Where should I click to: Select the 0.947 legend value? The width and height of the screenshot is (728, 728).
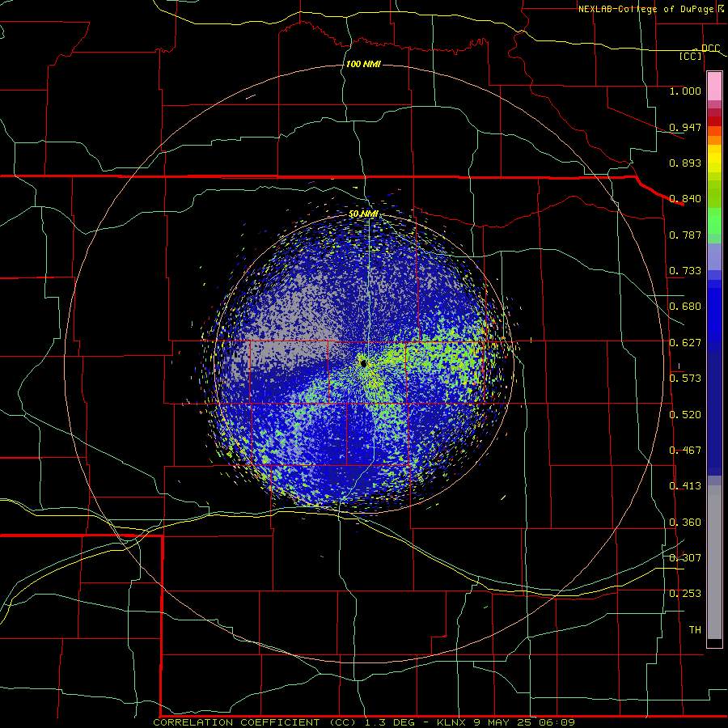[685, 127]
